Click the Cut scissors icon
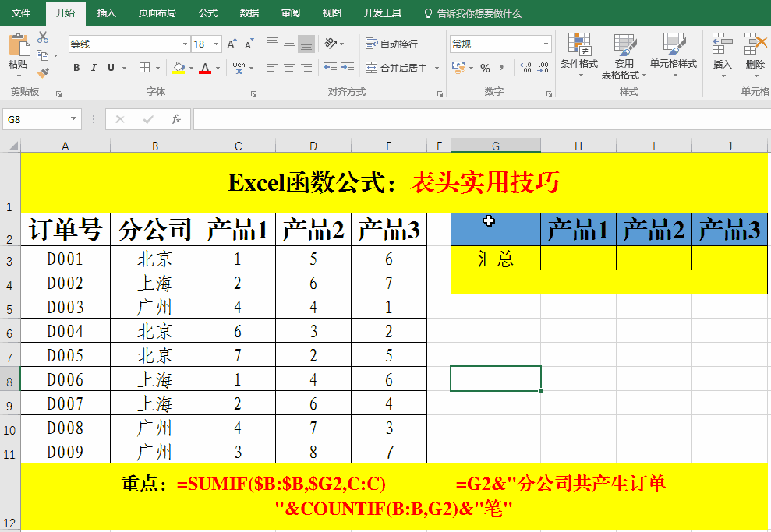771x532 pixels. [43, 37]
